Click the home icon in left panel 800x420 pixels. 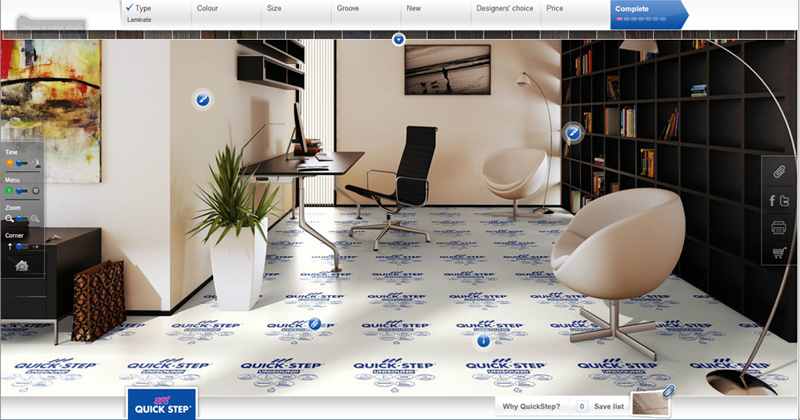pyautogui.click(x=21, y=265)
